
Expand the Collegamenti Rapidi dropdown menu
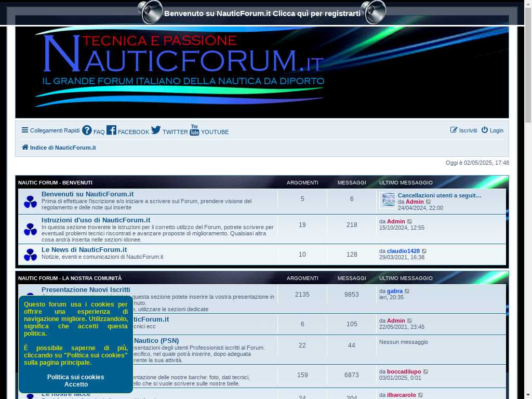(x=50, y=130)
